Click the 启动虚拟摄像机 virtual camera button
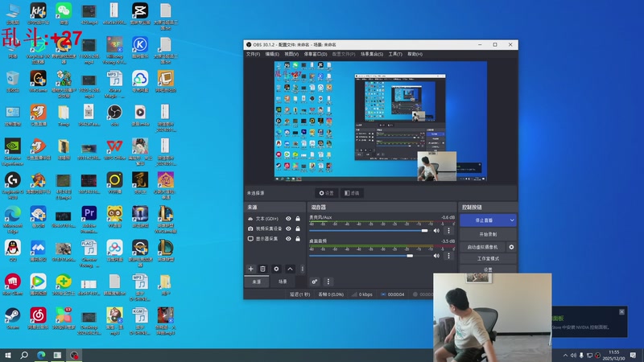Viewport: 644px width, 362px height. 482,247
